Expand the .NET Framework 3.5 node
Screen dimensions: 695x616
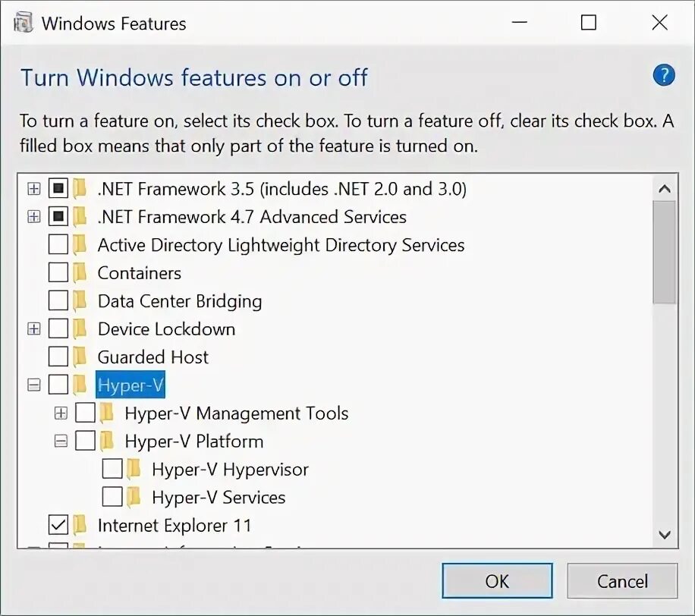[x=33, y=189]
